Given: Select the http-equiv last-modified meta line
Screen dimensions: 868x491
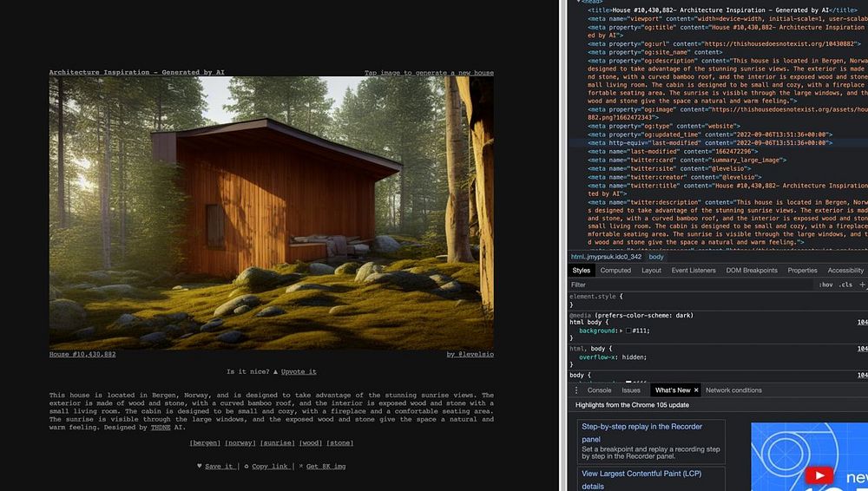Looking at the screenshot, I should (x=710, y=142).
